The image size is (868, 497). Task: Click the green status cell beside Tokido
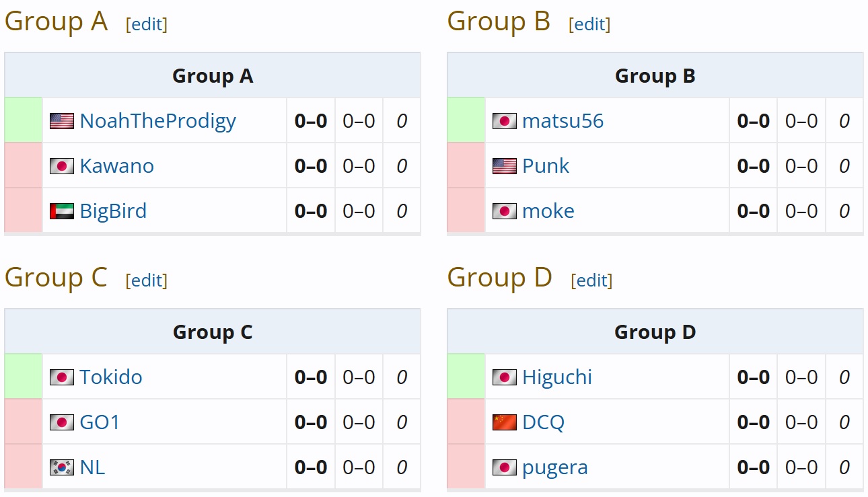(x=24, y=377)
